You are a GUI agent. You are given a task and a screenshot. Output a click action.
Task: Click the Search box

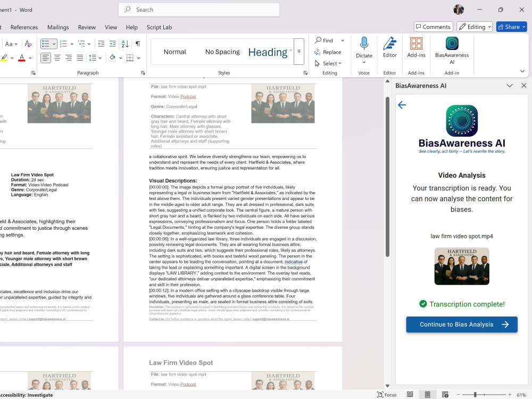click(x=199, y=10)
